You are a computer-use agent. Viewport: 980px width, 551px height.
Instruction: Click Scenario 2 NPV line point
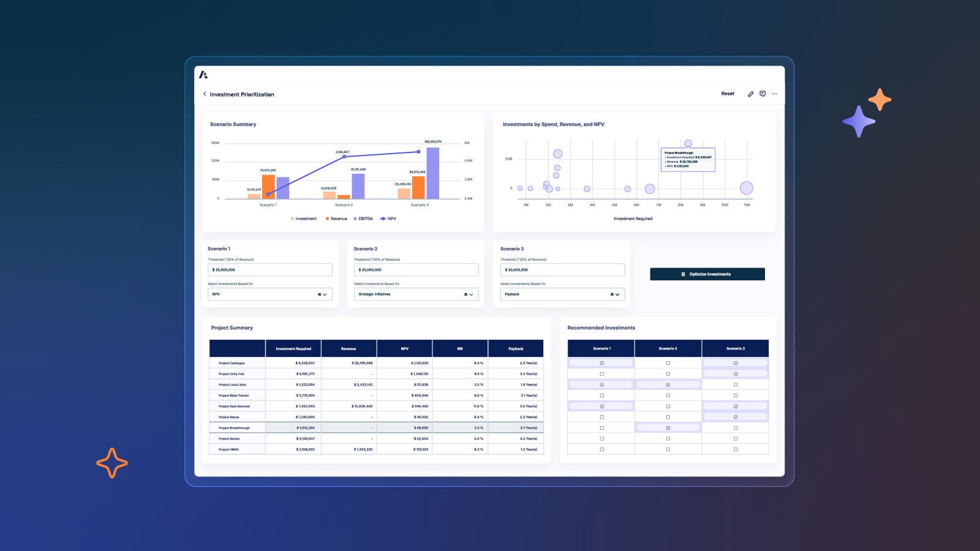[x=344, y=157]
